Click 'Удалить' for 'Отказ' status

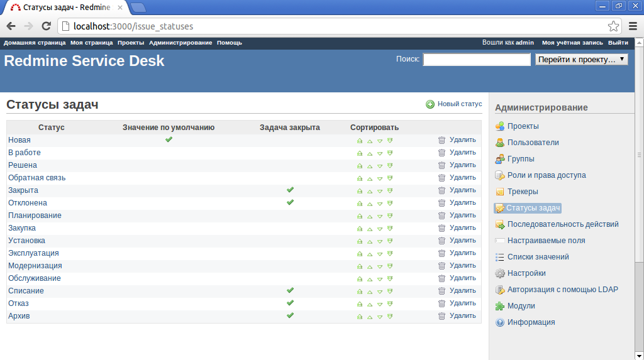pos(462,303)
